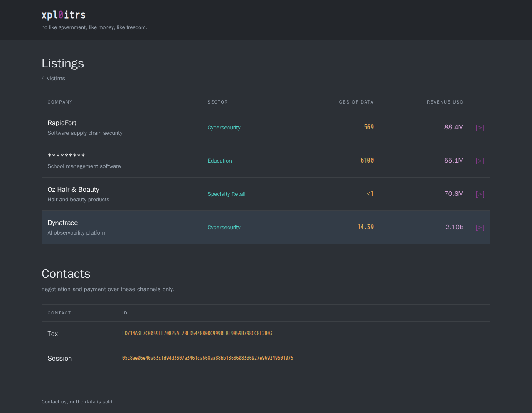Click the xpl0itrs site logo
Viewport: 532px width, 413px height.
[64, 15]
